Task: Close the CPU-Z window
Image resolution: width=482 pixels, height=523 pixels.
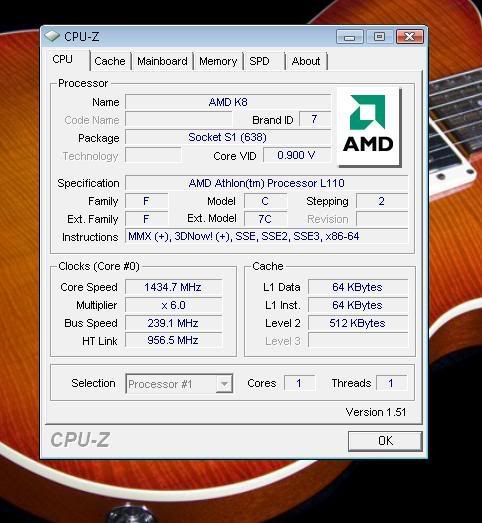Action: (410, 37)
